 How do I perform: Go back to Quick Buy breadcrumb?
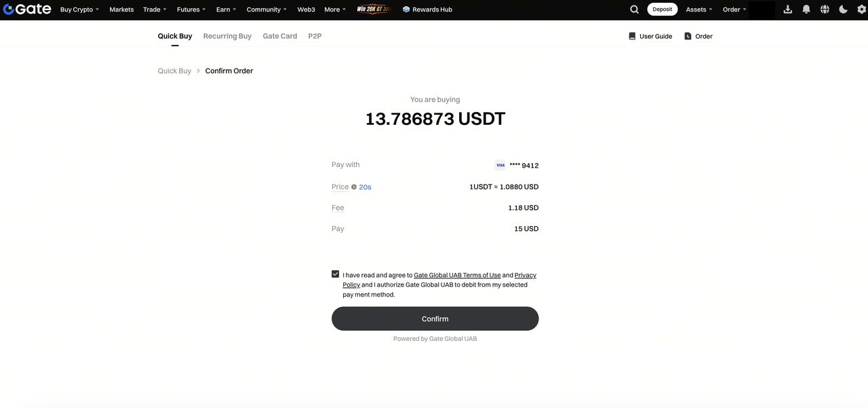point(174,71)
